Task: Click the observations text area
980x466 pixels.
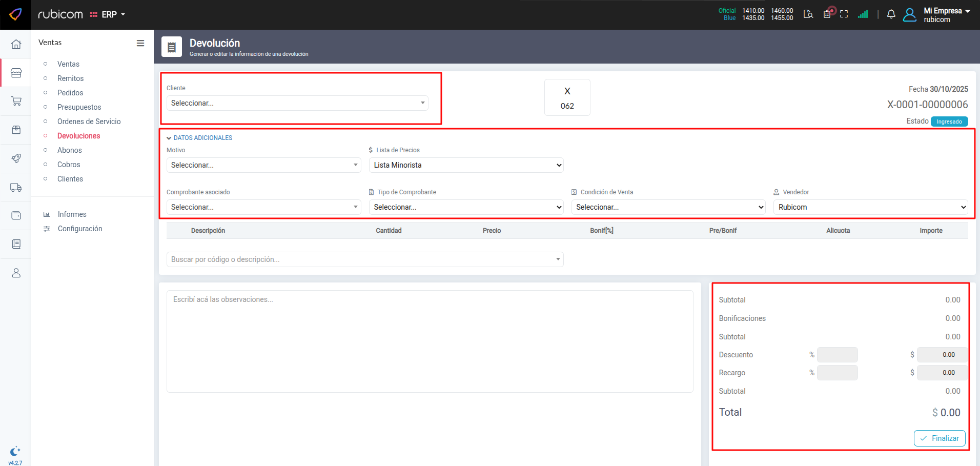Action: (430, 341)
